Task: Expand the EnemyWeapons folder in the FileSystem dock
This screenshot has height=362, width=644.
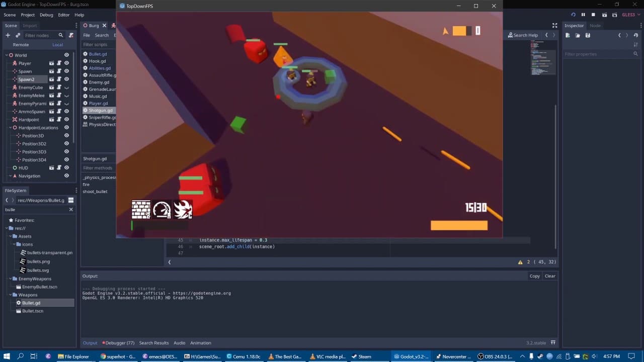Action: pyautogui.click(x=10, y=279)
